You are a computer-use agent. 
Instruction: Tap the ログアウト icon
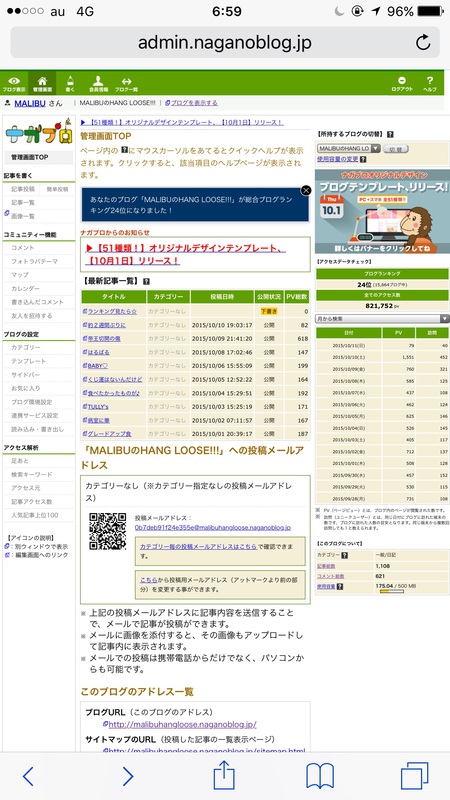pyautogui.click(x=402, y=83)
